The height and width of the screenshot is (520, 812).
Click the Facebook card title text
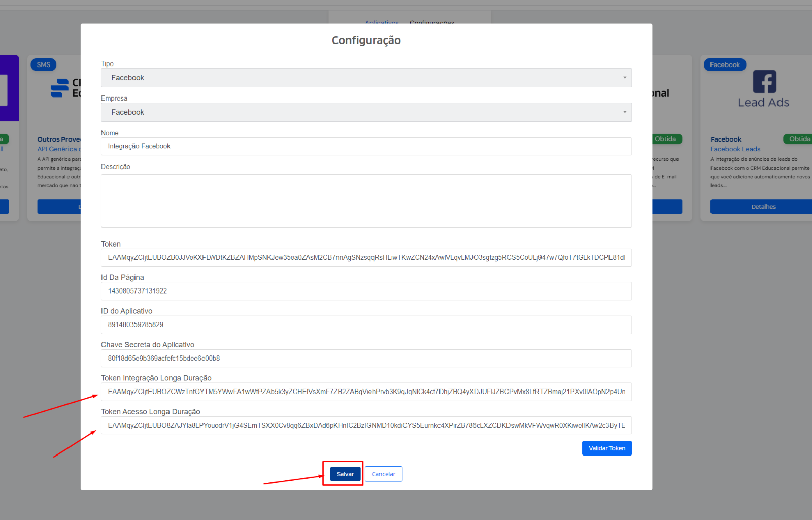[x=726, y=139]
